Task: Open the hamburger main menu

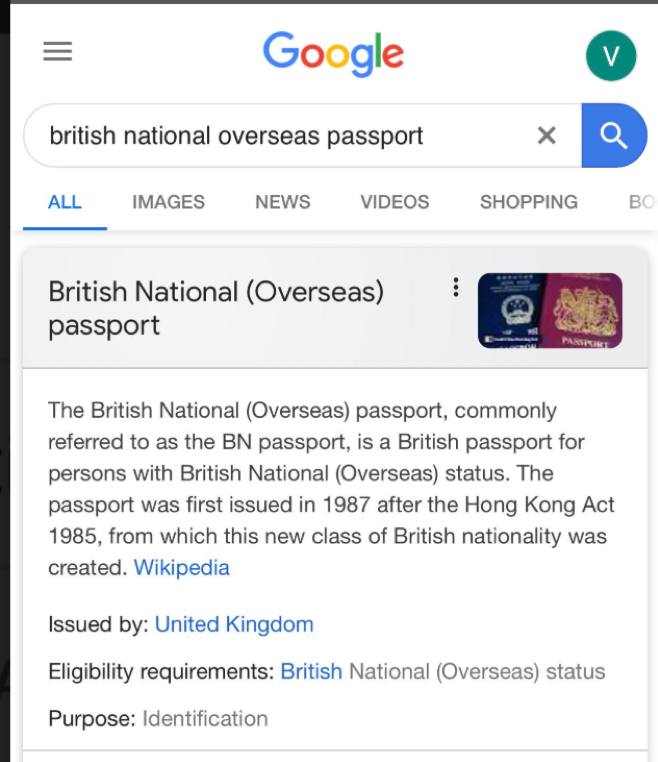Action: pyautogui.click(x=58, y=52)
